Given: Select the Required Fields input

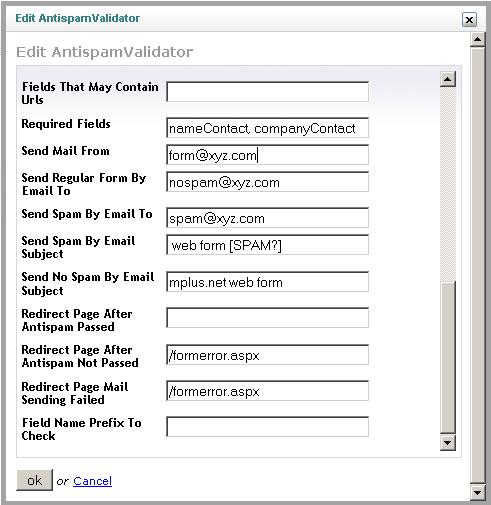Looking at the screenshot, I should tap(267, 128).
